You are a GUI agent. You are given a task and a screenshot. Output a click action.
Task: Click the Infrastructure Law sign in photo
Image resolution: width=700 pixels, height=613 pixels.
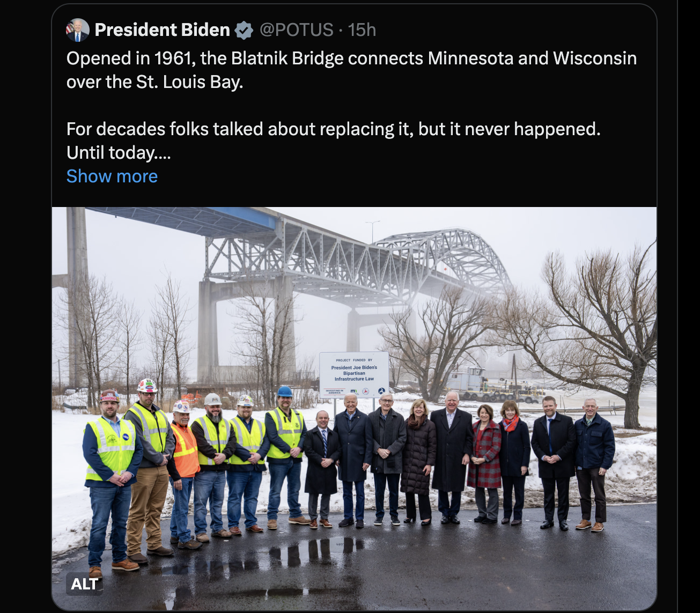[354, 375]
